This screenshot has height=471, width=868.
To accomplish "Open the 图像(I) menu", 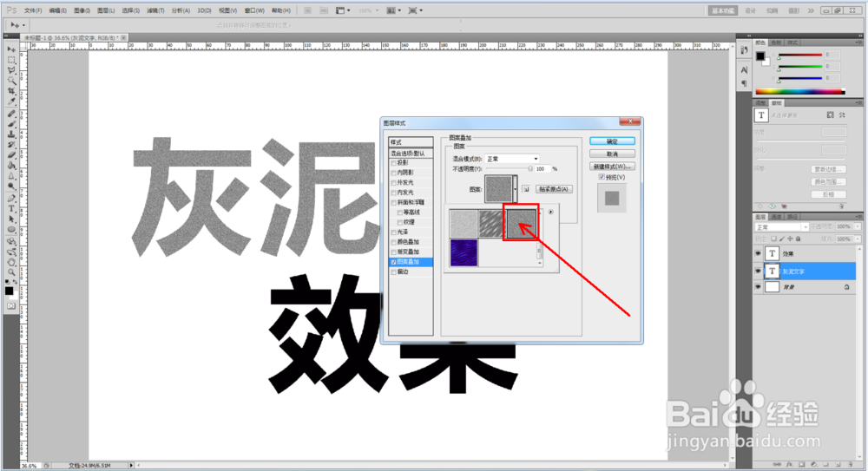I will point(82,10).
